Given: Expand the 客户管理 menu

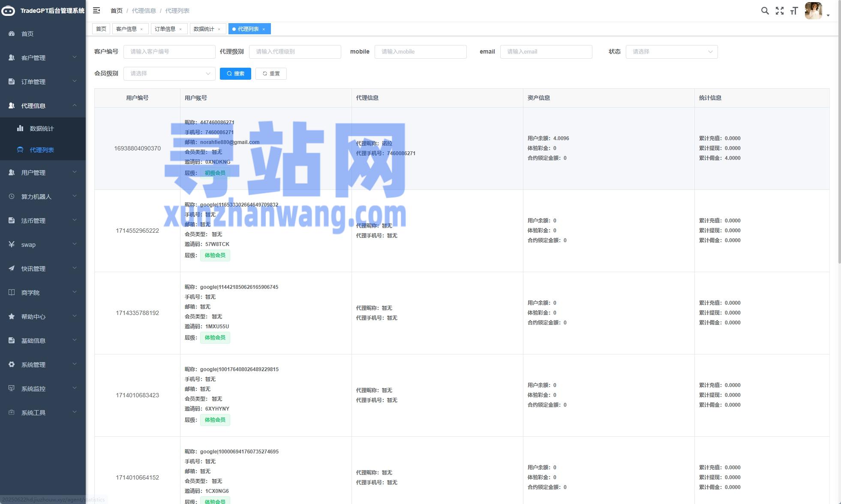Looking at the screenshot, I should 75,57.
